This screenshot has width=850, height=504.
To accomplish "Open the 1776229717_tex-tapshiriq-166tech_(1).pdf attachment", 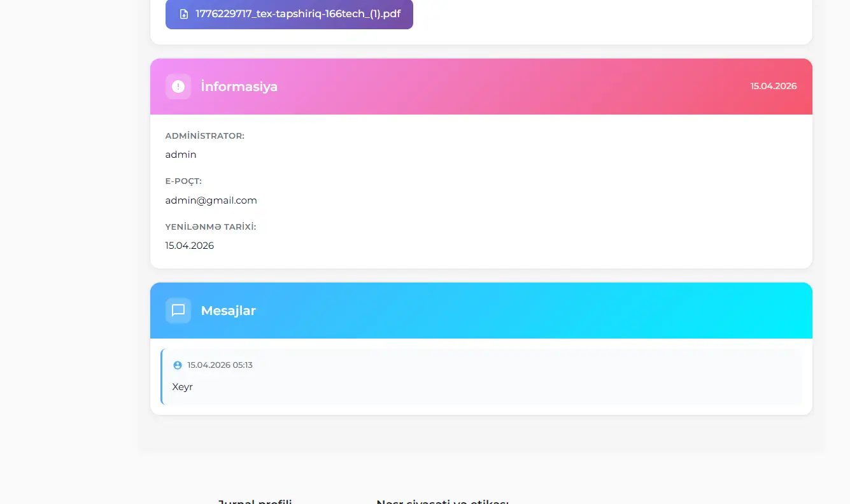I will click(297, 14).
